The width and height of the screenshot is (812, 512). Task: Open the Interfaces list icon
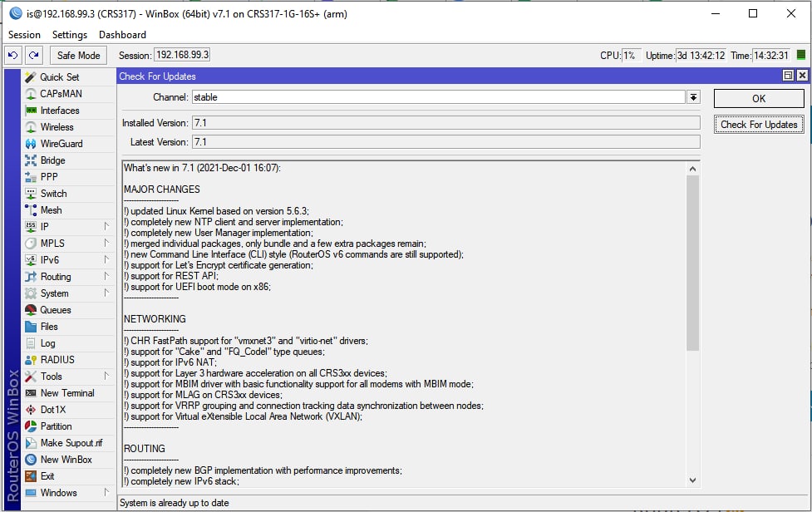pos(31,111)
